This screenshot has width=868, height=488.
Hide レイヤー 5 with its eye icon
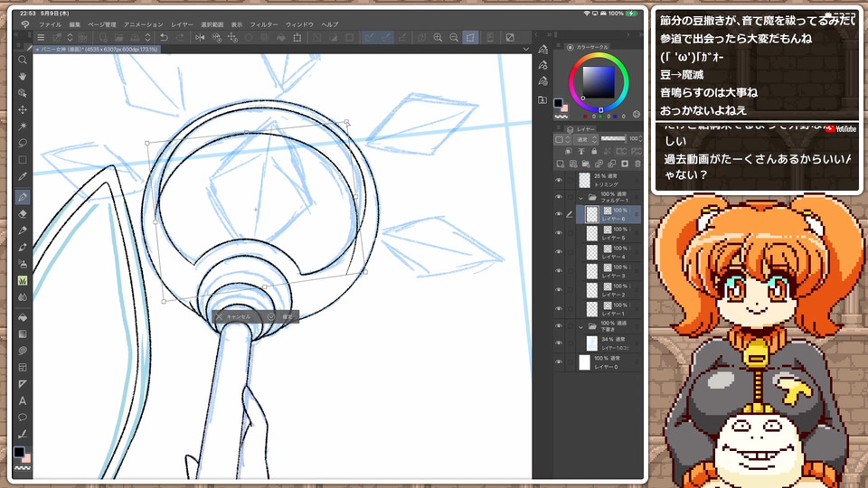pos(559,233)
